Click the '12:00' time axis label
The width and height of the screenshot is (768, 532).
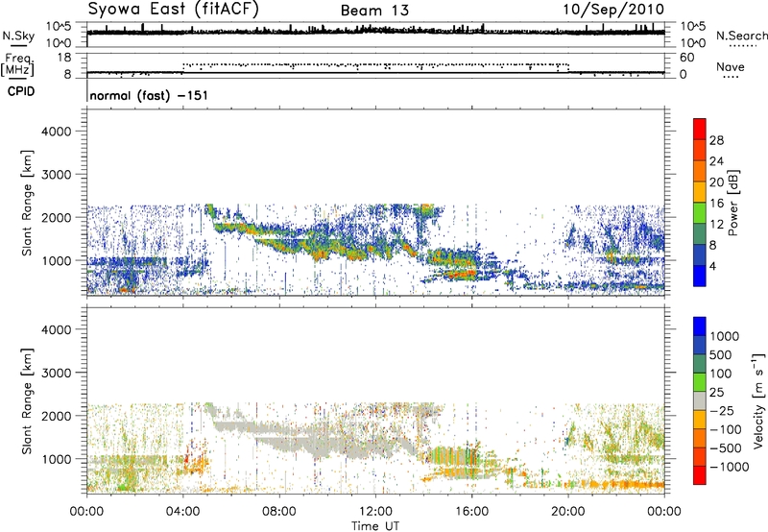pyautogui.click(x=375, y=512)
